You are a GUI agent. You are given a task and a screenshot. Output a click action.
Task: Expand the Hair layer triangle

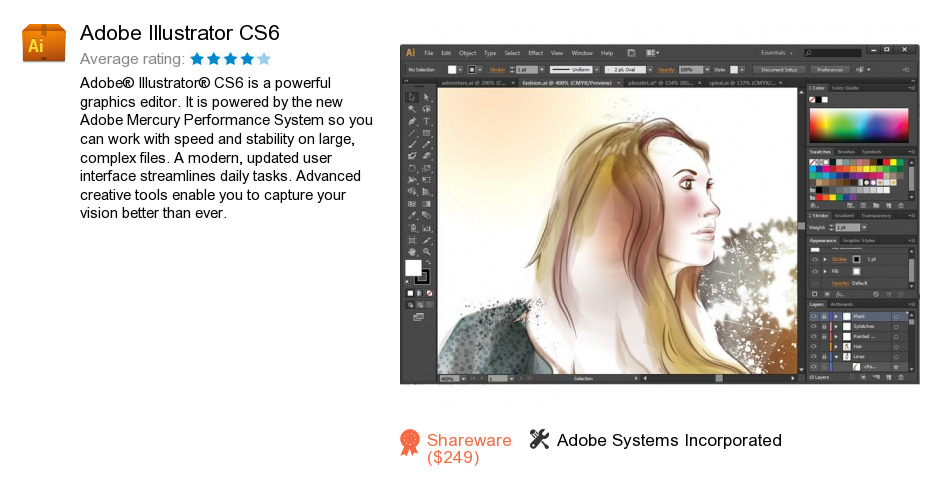(x=836, y=347)
